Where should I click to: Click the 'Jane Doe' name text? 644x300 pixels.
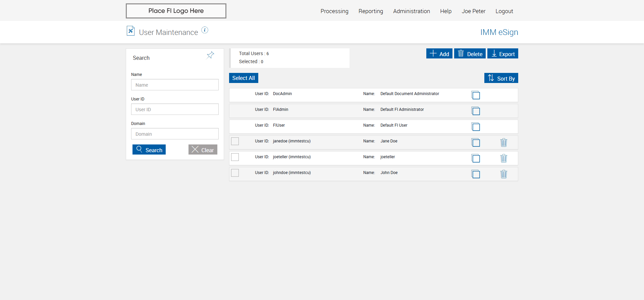click(389, 141)
